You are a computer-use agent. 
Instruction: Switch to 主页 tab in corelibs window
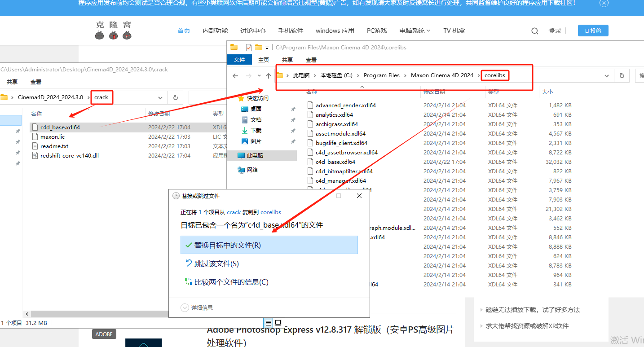pyautogui.click(x=264, y=60)
